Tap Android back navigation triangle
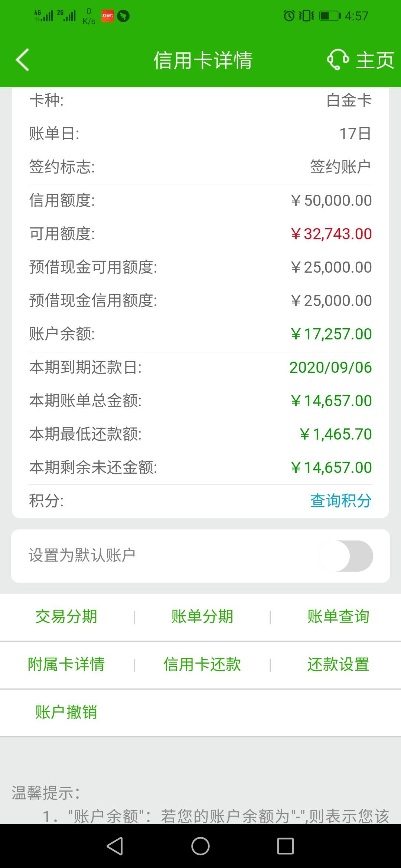The image size is (401, 868). tap(115, 846)
